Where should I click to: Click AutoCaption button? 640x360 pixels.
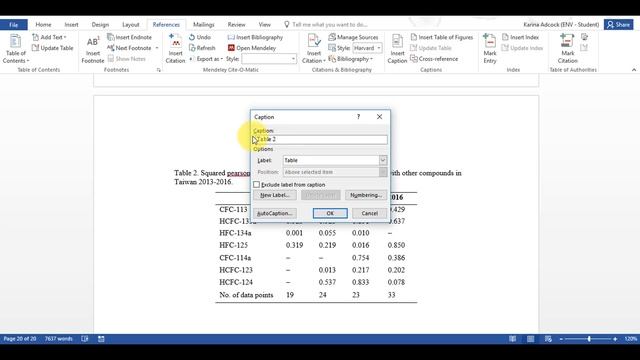pyautogui.click(x=275, y=213)
